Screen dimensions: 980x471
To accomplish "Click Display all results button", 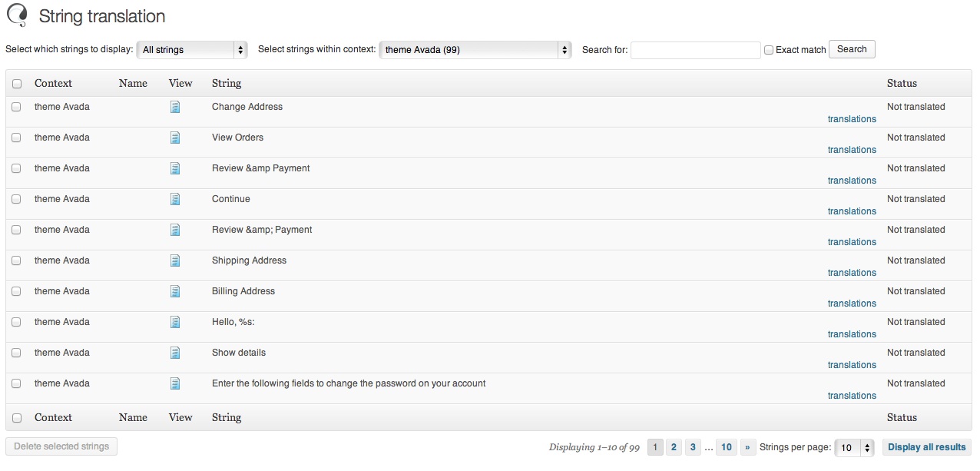I will [x=927, y=447].
